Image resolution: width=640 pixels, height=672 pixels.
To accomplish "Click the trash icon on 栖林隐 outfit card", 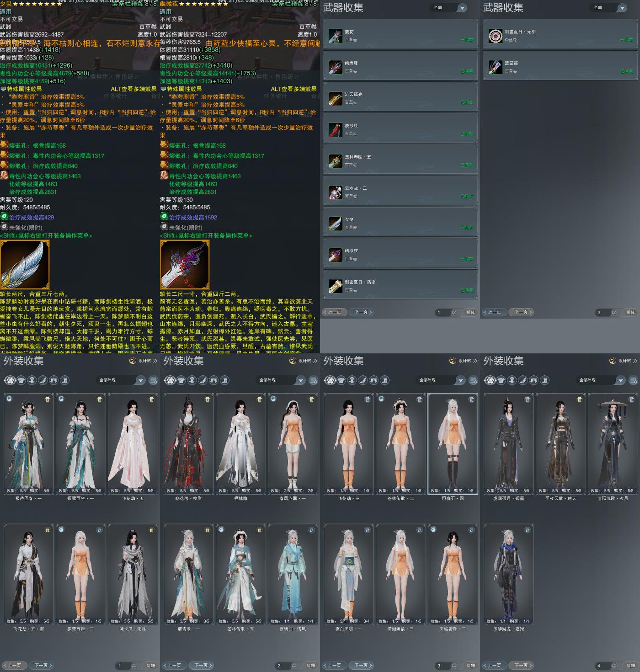I will pos(260,400).
